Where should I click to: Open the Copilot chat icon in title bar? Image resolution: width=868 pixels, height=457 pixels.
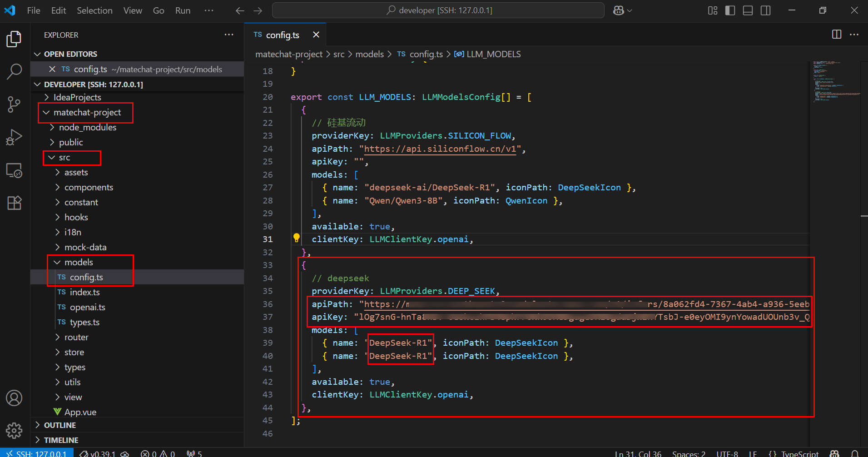(619, 10)
